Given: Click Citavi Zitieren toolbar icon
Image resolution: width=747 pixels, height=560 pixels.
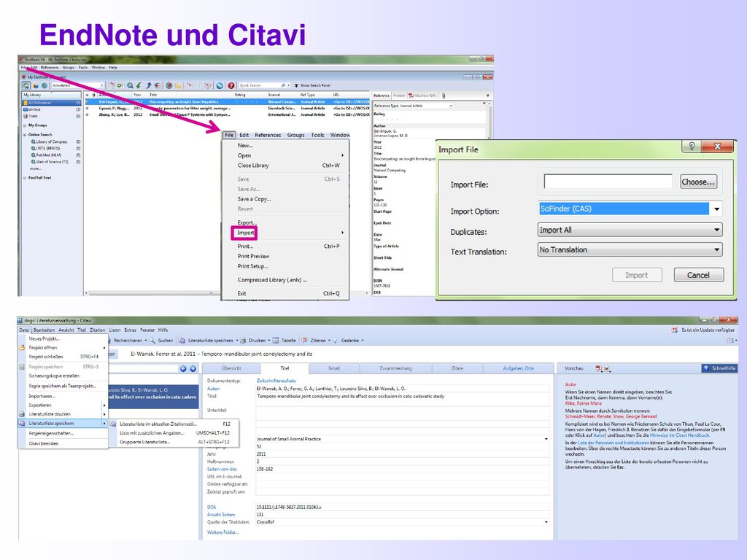Looking at the screenshot, I should tap(304, 341).
